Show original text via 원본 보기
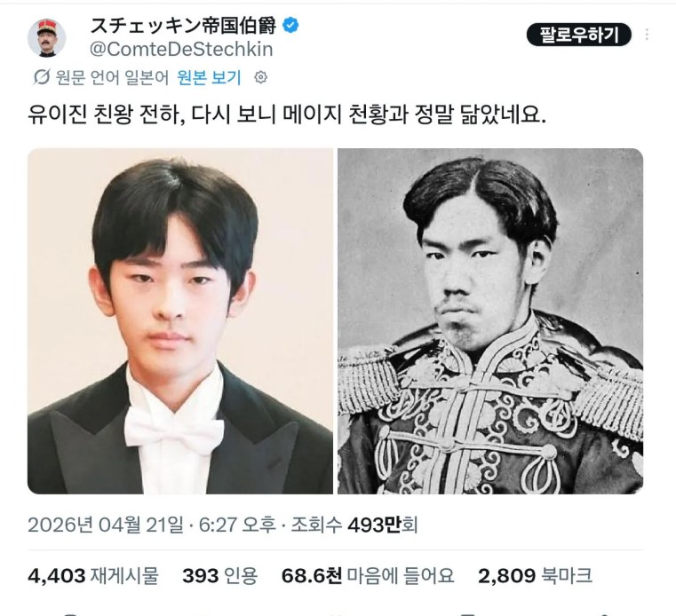The width and height of the screenshot is (676, 616). [209, 77]
